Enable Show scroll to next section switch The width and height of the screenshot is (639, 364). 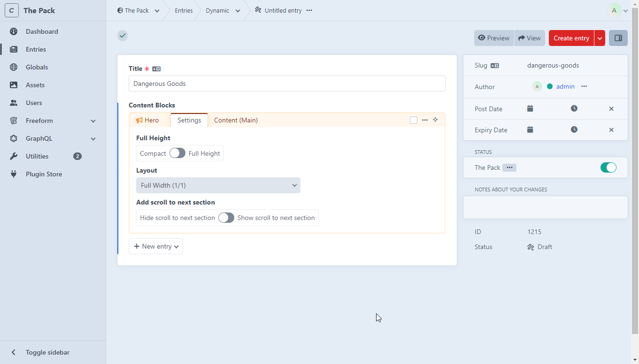tap(226, 218)
